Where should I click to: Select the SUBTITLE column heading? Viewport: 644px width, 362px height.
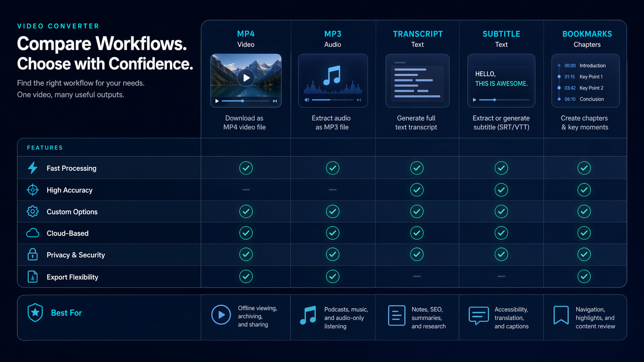tap(501, 34)
